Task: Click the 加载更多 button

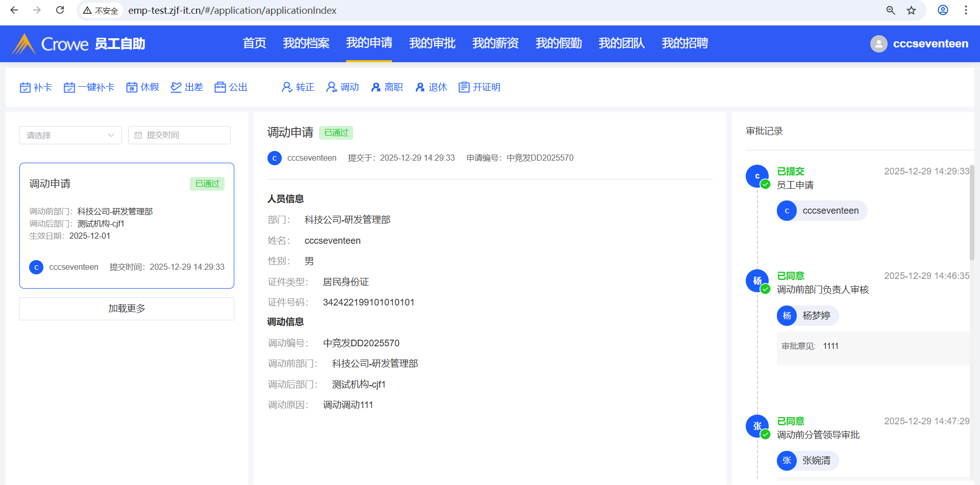Action: pos(127,309)
